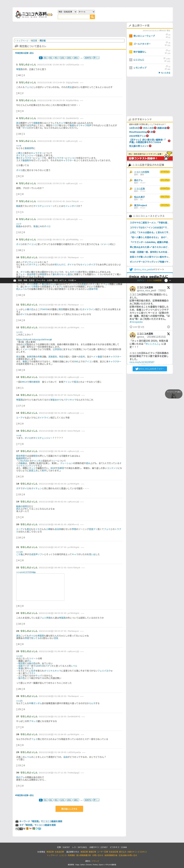Image resolution: width=184 pixels, height=868 pixels.
Task: Open the ••• menu on post 22
Action: 83,568
